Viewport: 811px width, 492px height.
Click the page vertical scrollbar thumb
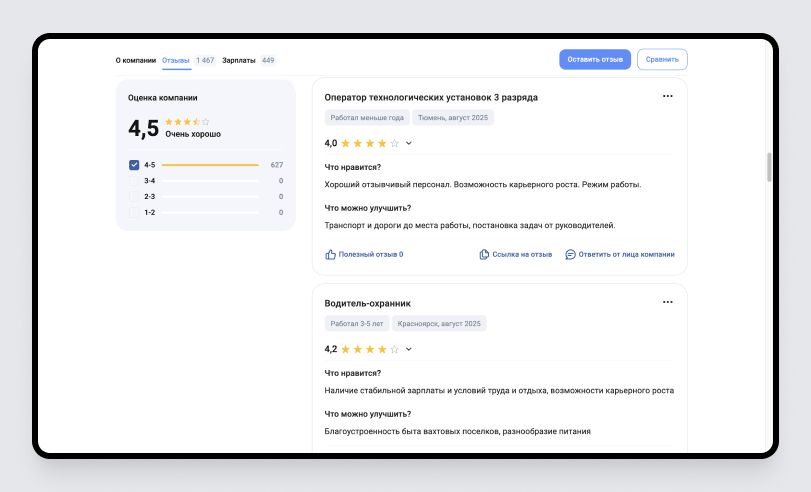click(769, 167)
